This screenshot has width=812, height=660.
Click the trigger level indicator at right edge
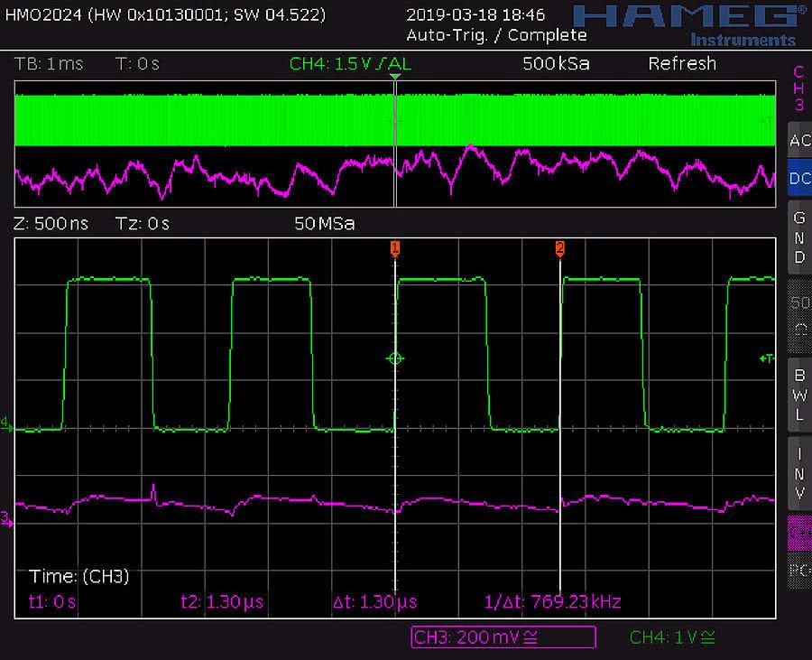pos(767,358)
